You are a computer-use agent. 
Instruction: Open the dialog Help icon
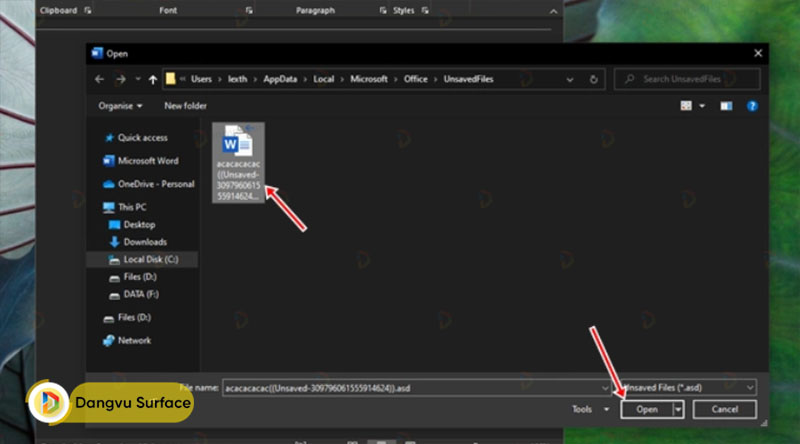752,105
